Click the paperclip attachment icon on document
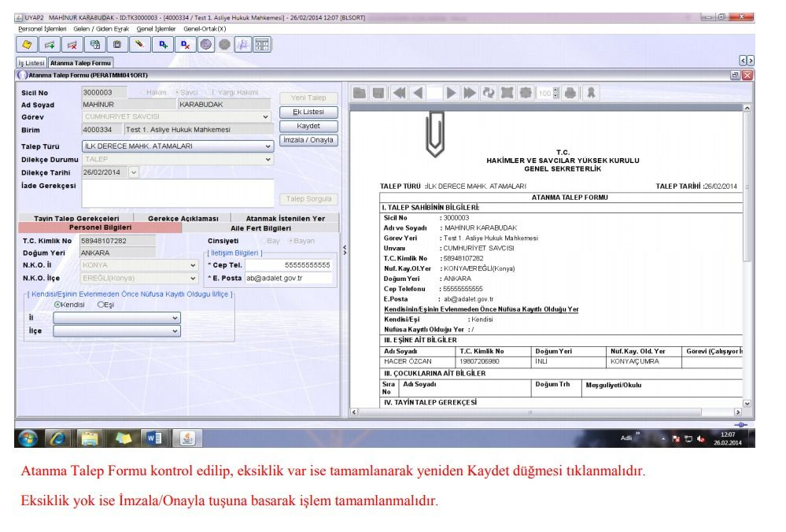 pos(434,134)
